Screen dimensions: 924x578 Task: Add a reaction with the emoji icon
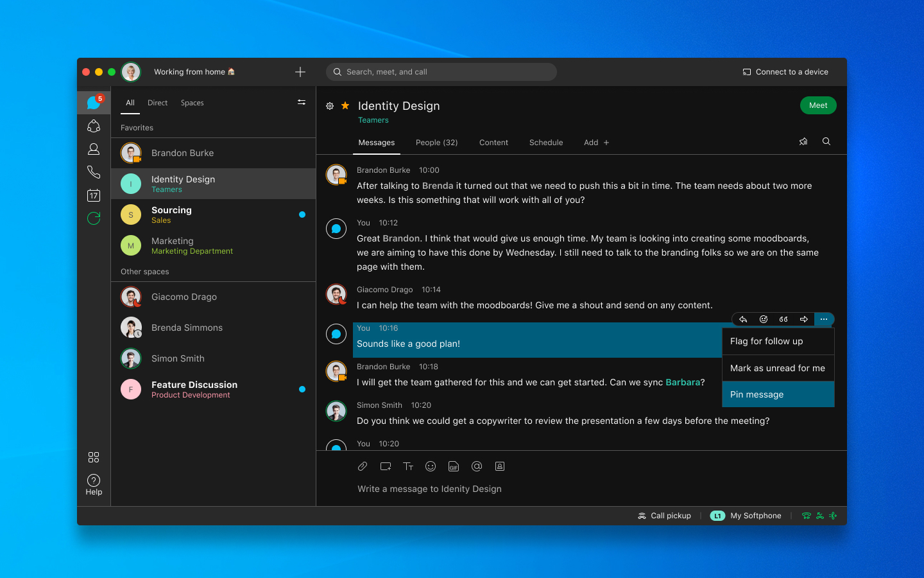click(764, 319)
